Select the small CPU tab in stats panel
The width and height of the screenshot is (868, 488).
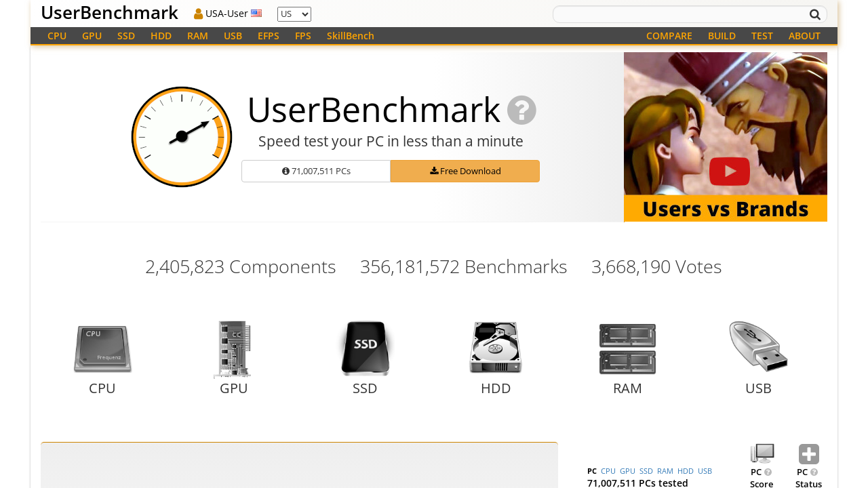pos(608,471)
